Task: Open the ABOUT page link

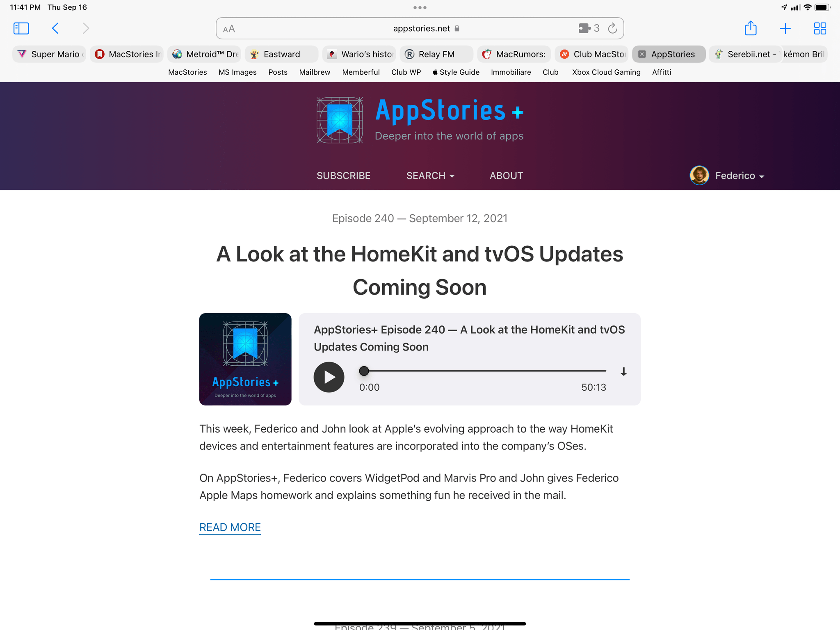Action: pos(506,175)
